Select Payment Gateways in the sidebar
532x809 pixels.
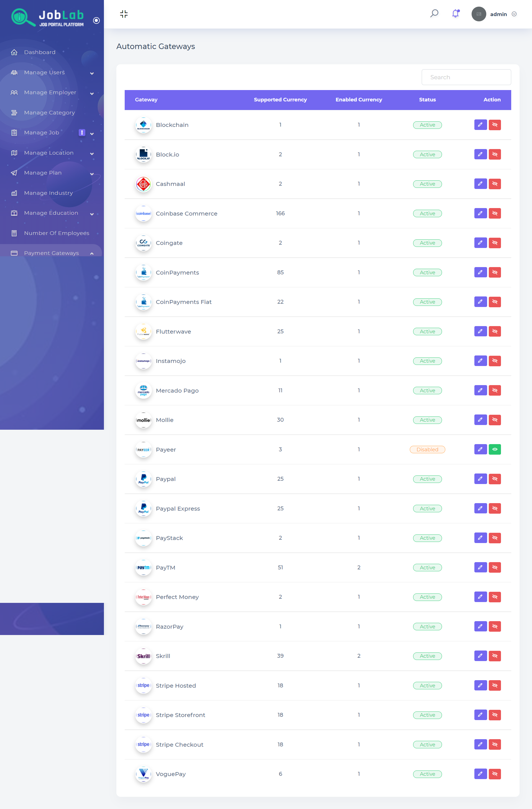coord(51,253)
